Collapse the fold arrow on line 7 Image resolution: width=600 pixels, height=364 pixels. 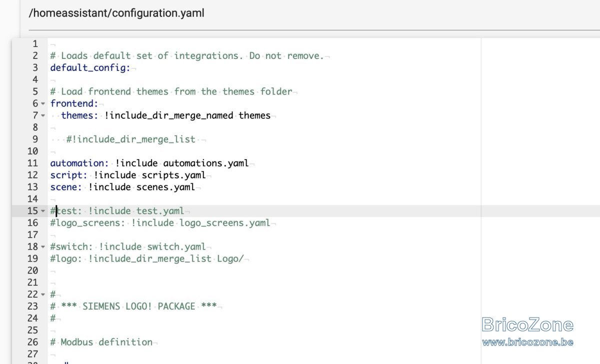pyautogui.click(x=43, y=116)
